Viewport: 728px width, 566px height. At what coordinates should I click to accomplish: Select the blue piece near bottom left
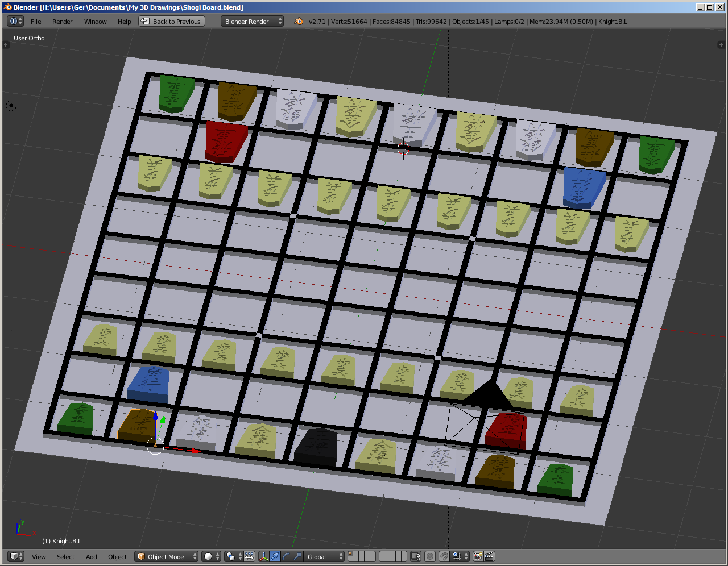pyautogui.click(x=148, y=384)
